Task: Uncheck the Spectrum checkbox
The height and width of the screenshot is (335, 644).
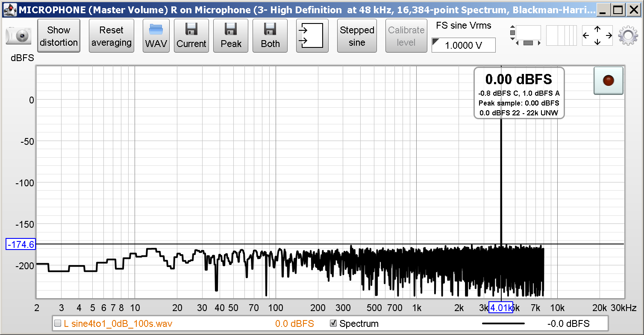Action: point(333,323)
